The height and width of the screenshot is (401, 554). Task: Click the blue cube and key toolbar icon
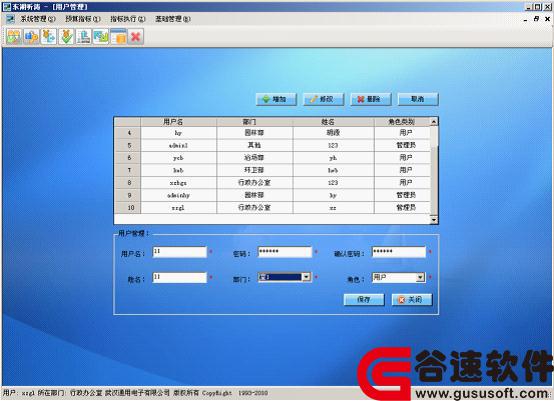31,36
